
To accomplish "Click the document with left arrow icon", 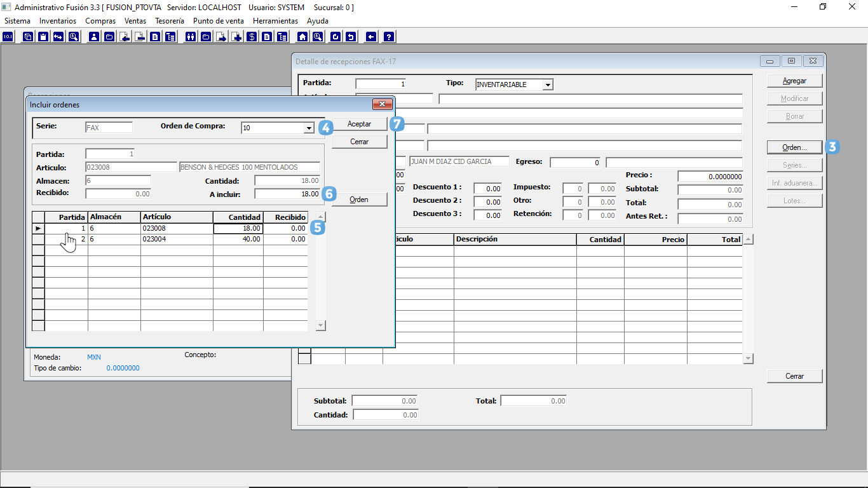I will (x=125, y=36).
